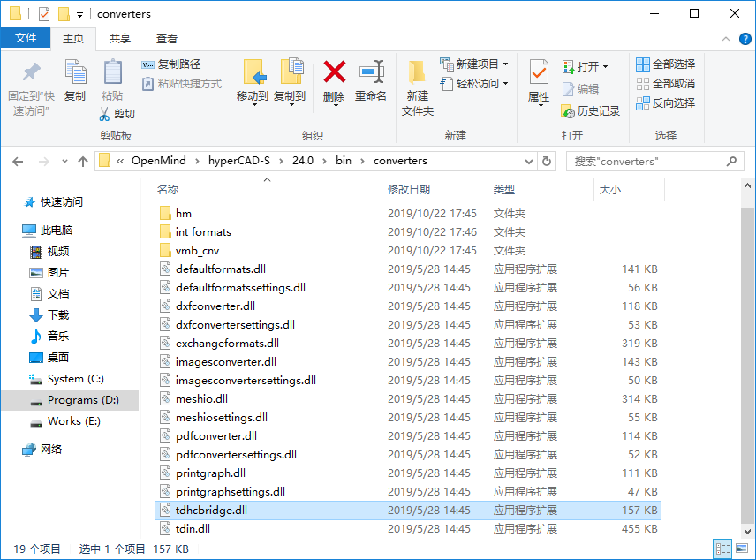Click the Move To (移动到) icon

pos(253,72)
